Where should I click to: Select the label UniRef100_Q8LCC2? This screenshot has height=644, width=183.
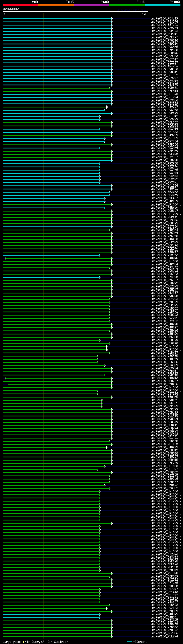click(164, 123)
